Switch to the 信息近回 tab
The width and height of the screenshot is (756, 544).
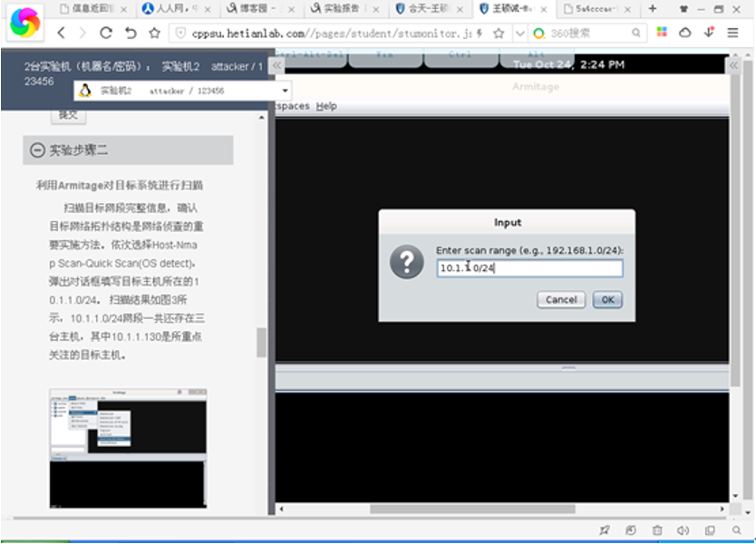point(93,8)
